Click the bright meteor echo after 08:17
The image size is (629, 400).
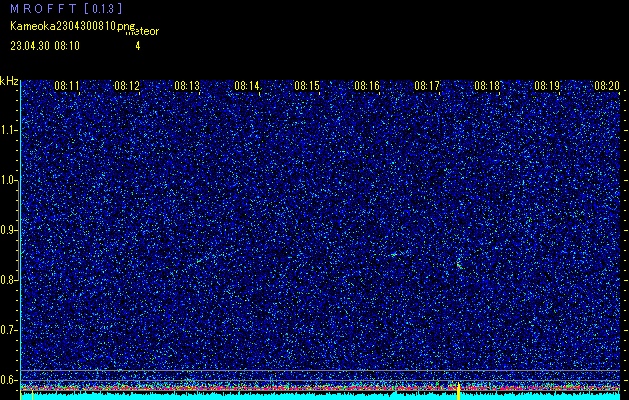tap(459, 266)
